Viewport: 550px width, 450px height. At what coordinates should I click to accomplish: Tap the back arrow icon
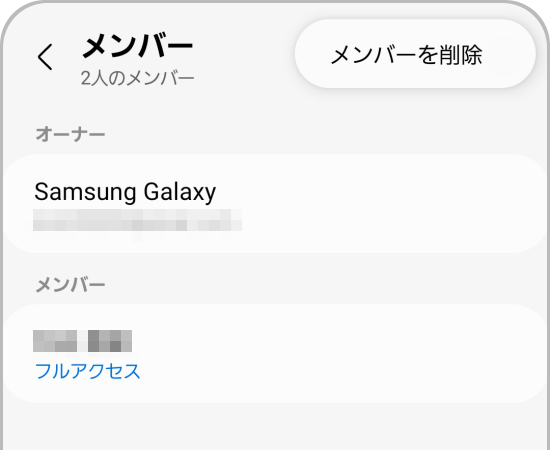(x=45, y=57)
